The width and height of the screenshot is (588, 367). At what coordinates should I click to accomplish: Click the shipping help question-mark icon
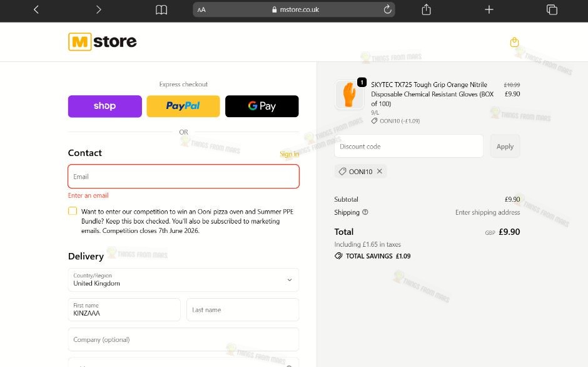[365, 212]
